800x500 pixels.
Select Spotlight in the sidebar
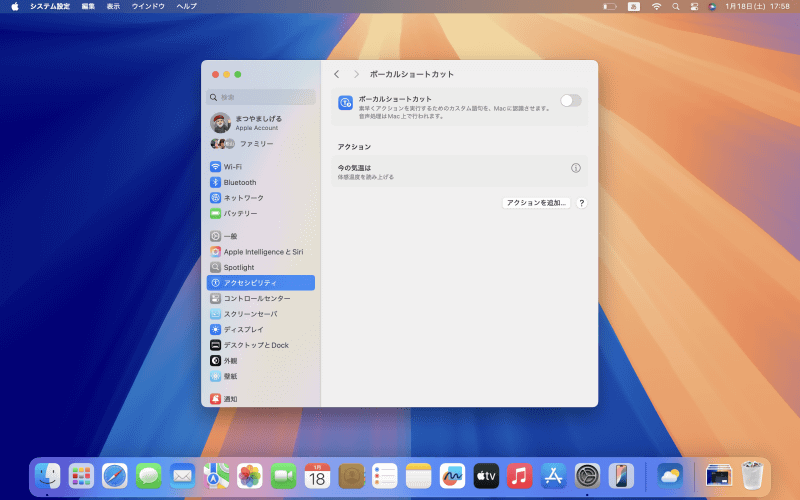pyautogui.click(x=261, y=267)
